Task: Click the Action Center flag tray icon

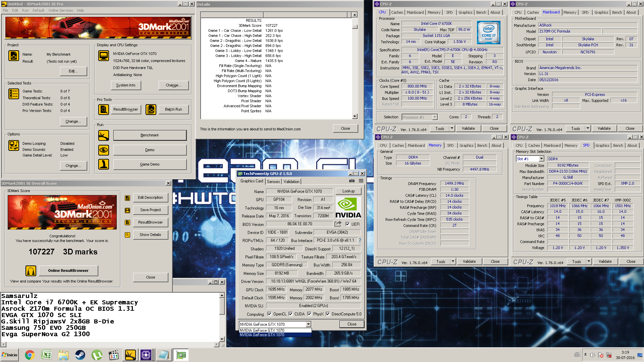Action: [x=601, y=355]
